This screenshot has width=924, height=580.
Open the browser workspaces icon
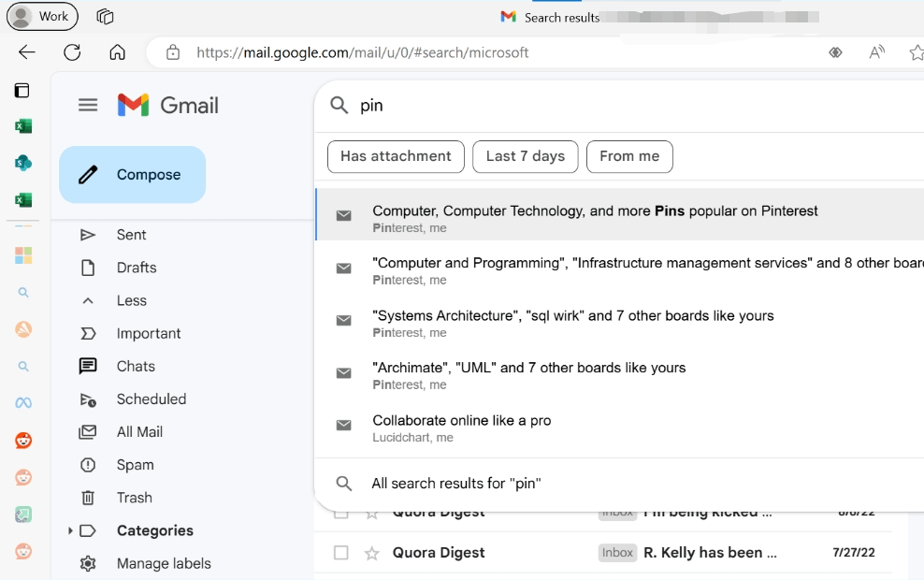point(105,17)
